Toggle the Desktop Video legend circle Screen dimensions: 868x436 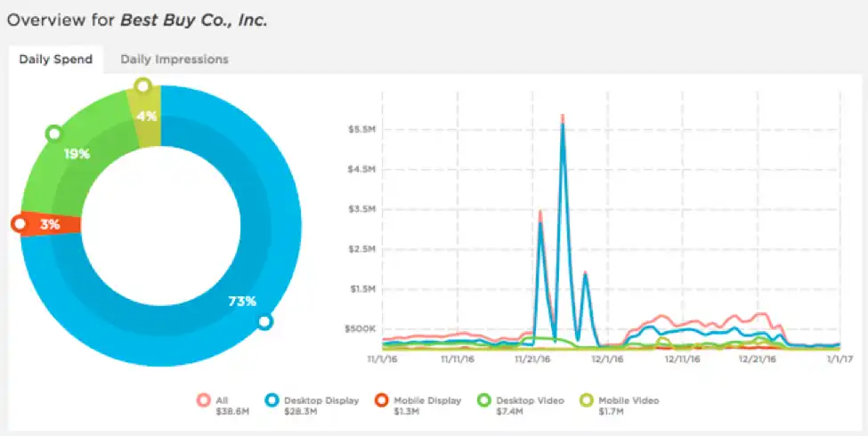484,400
